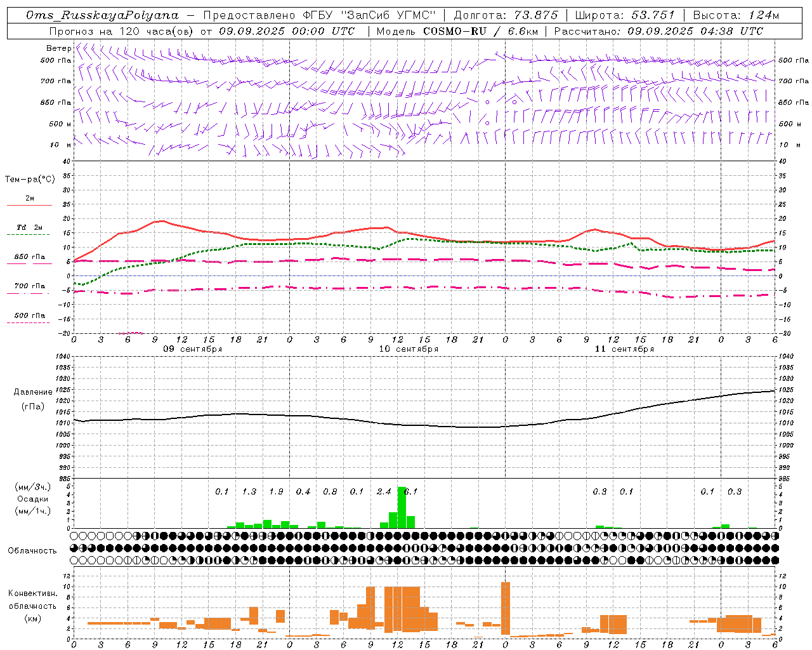This screenshot has width=812, height=650.
Task: Click the forecast start time 09.09.2025 00:00 UTC
Action: [x=287, y=31]
